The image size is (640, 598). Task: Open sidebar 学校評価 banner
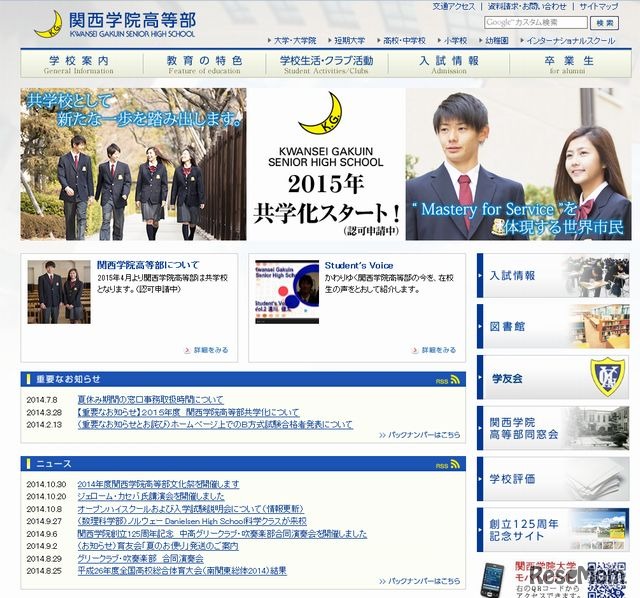click(553, 479)
